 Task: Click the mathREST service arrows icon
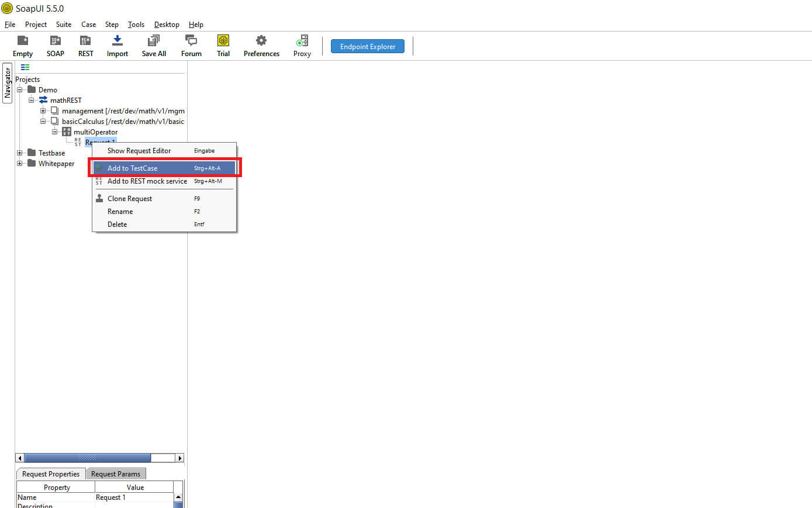tap(43, 100)
